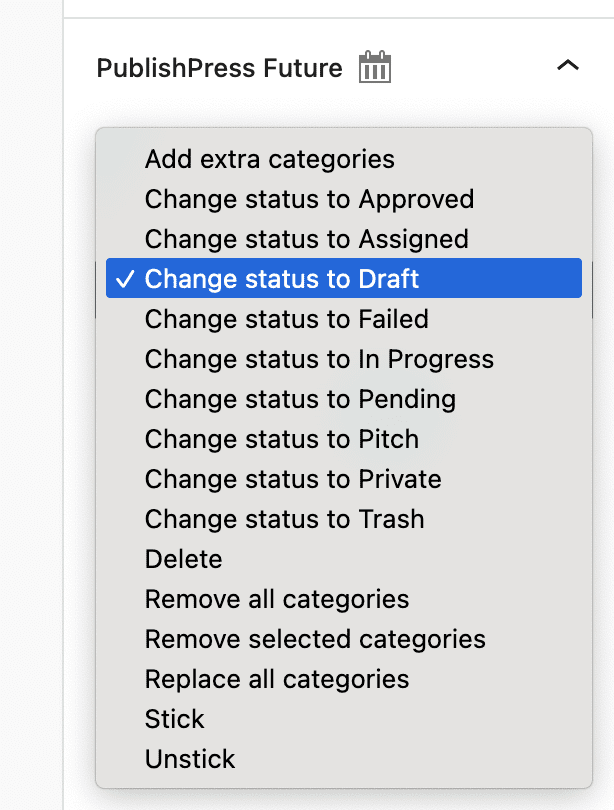
Task: Collapse the PublishPress Future panel
Action: [x=568, y=65]
